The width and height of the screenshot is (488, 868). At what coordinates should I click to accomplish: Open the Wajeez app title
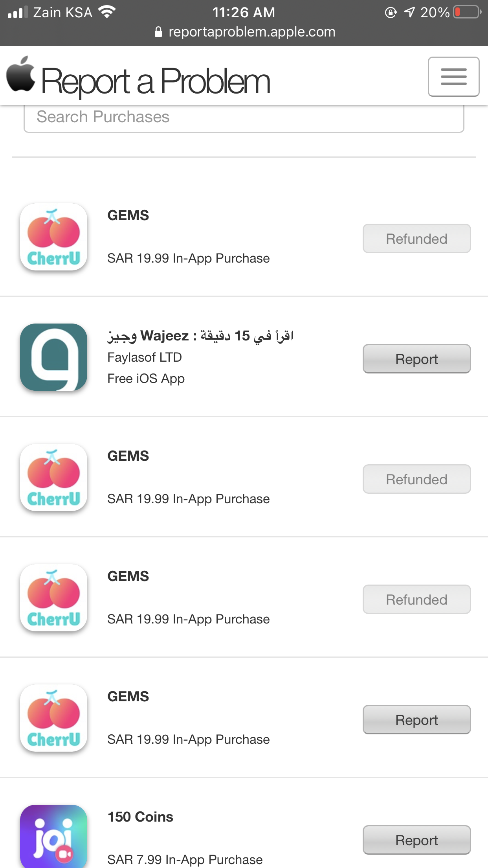(x=200, y=336)
